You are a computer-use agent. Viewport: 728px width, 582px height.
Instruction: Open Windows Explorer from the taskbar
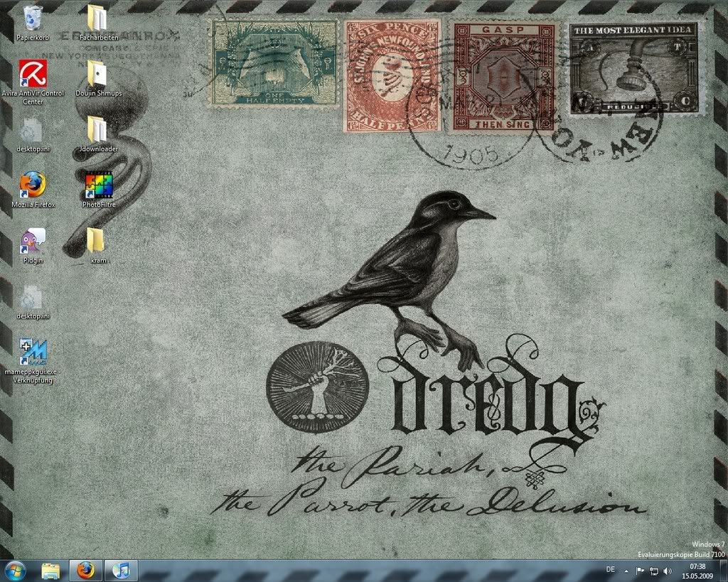50,570
